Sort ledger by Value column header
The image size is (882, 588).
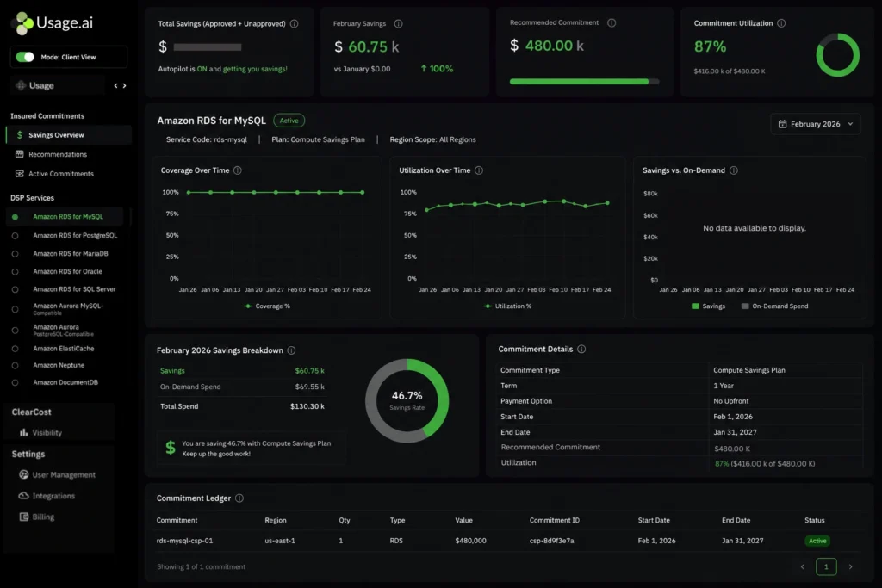[463, 521]
